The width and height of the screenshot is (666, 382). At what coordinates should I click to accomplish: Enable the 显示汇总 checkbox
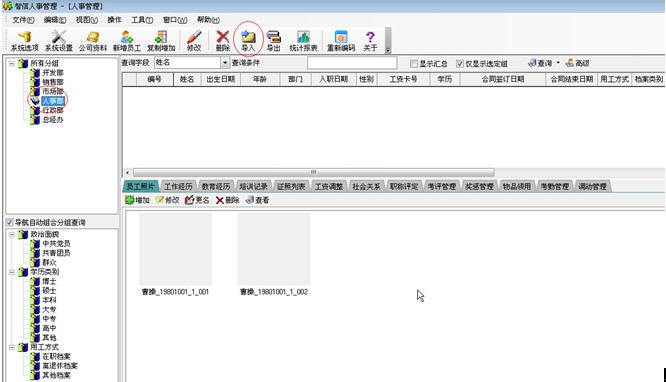414,64
